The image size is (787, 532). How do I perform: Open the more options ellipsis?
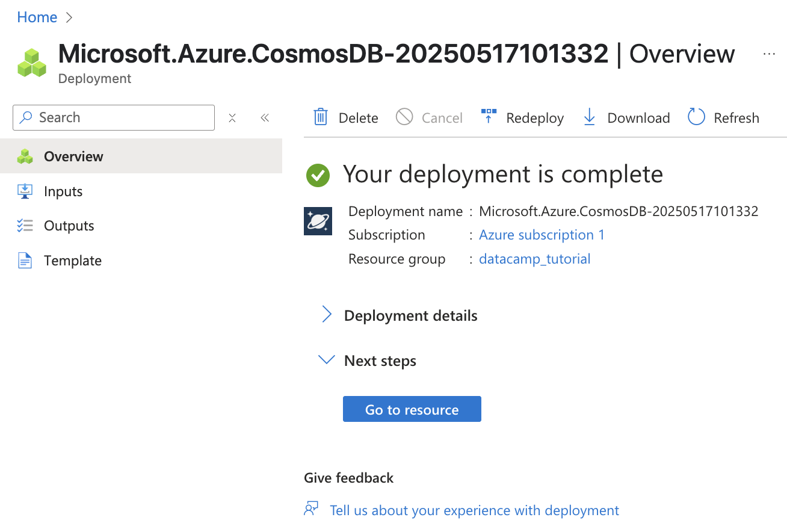(x=769, y=54)
